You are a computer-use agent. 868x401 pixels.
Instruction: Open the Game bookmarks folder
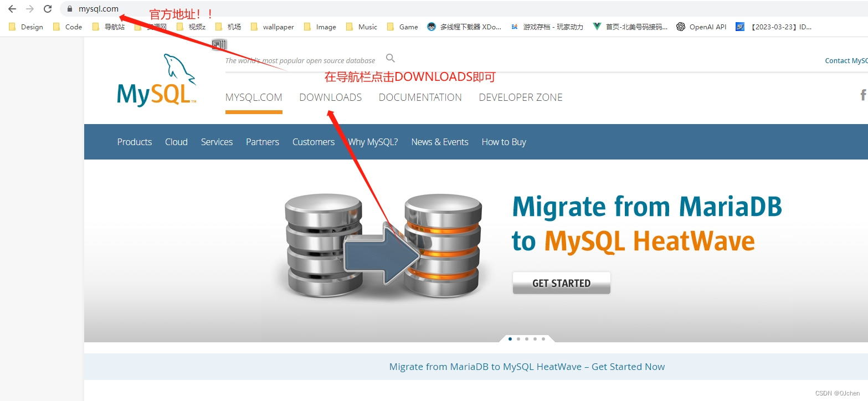(403, 27)
